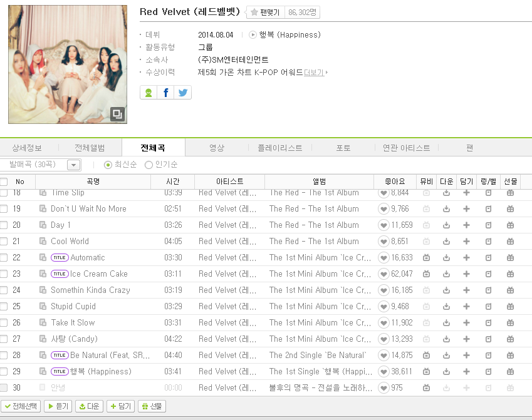This screenshot has width=532, height=420.
Task: Check the box for track 22 Automatic
Action: (4, 258)
